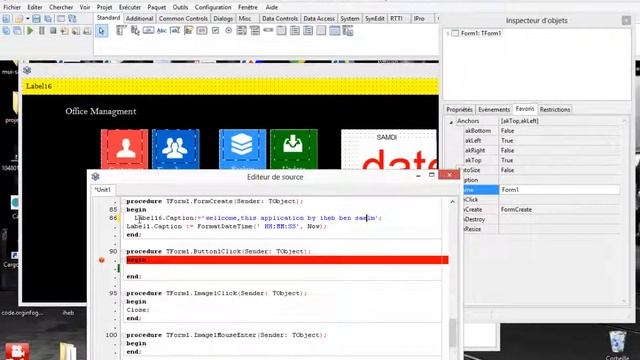Viewport: 640px width, 360px height.
Task: Select the TListBox component icon
Action: (242, 31)
